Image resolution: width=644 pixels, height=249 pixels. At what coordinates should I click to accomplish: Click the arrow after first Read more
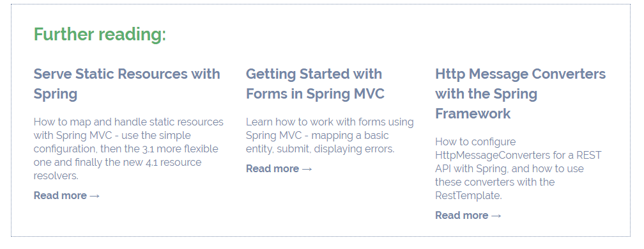click(95, 196)
